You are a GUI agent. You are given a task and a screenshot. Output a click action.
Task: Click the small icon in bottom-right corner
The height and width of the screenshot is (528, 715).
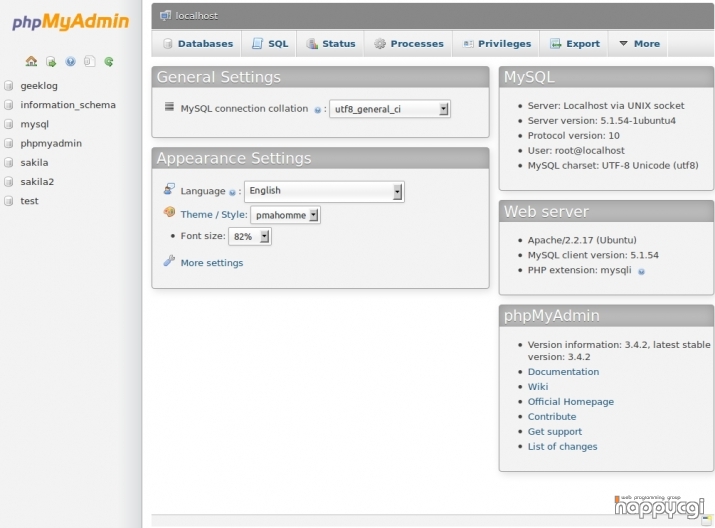(x=707, y=519)
